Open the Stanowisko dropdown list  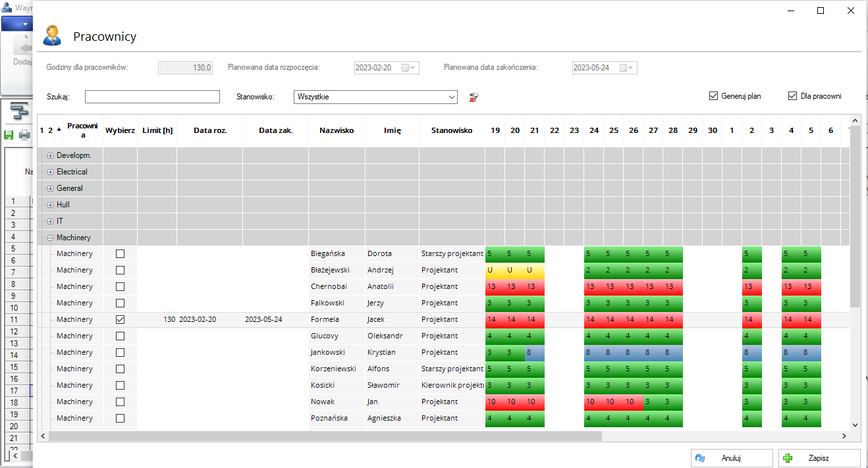(x=451, y=97)
